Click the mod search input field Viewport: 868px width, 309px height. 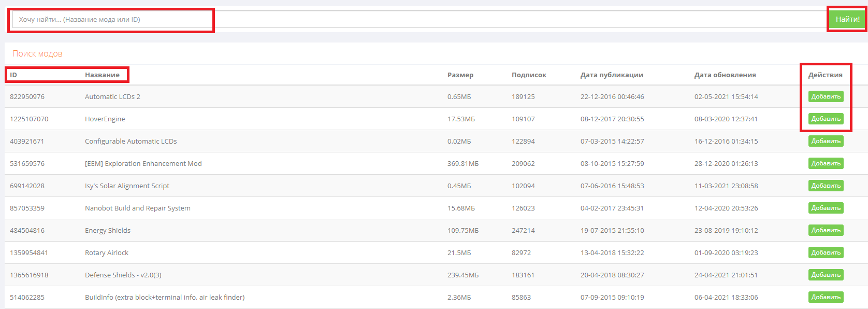[x=421, y=19]
